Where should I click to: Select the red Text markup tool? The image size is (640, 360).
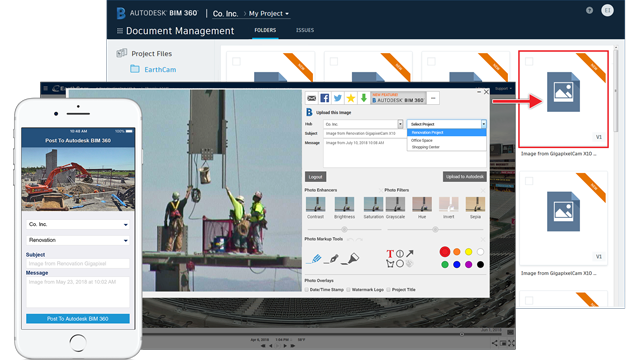tap(390, 253)
